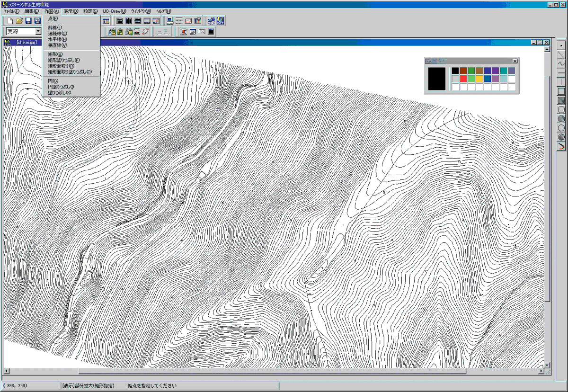Image resolution: width=568 pixels, height=392 pixels.
Task: Select the vertical line tool in right toolbar
Action: point(561,81)
